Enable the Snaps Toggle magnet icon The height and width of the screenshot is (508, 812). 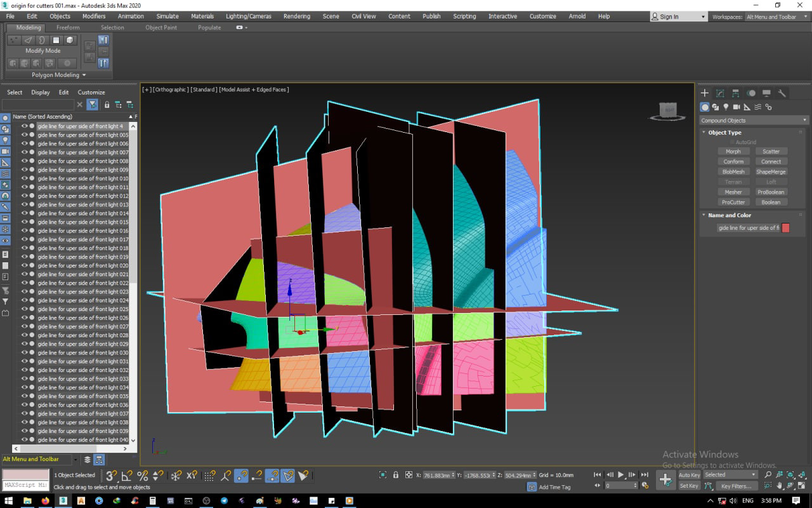[111, 476]
